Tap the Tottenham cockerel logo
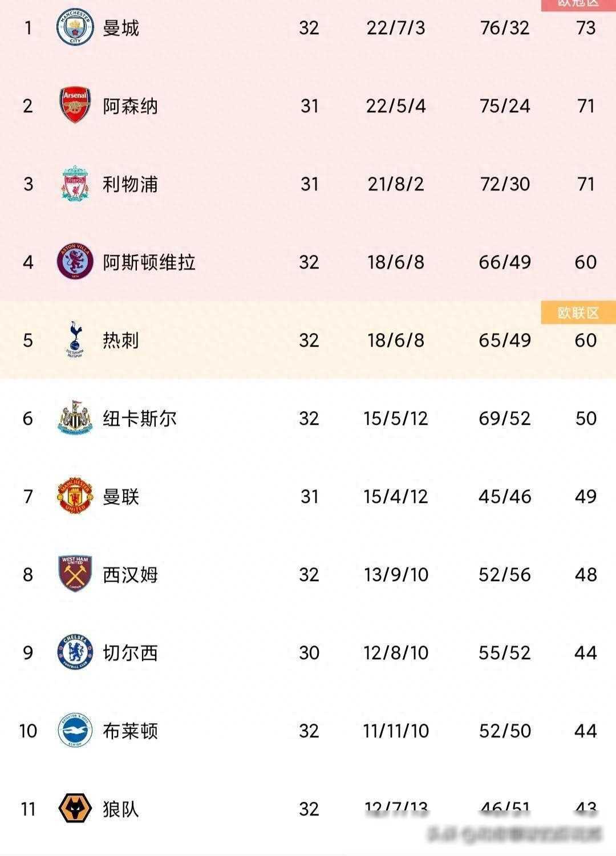Image resolution: width=616 pixels, height=856 pixels. coord(75,340)
